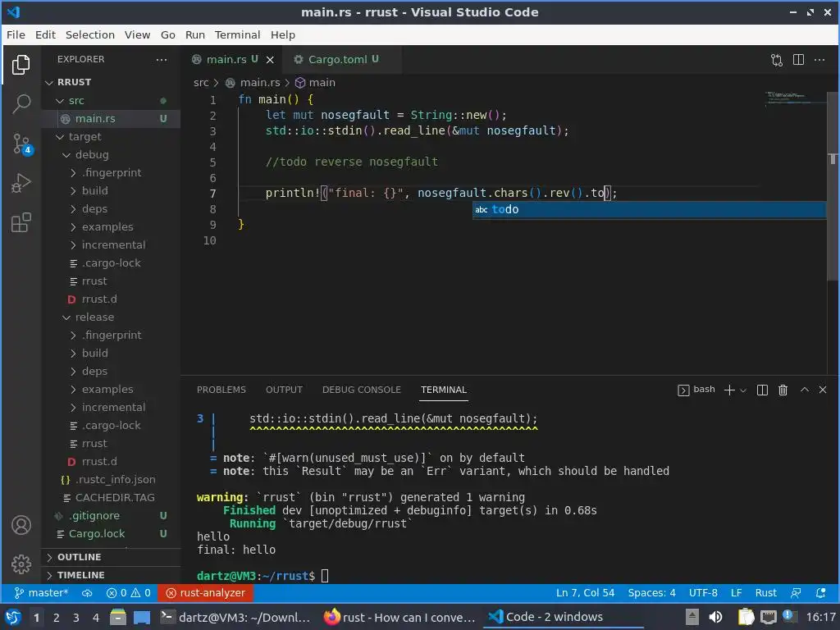Screen dimensions: 840x630
Task: Open the View menu
Action: [137, 34]
